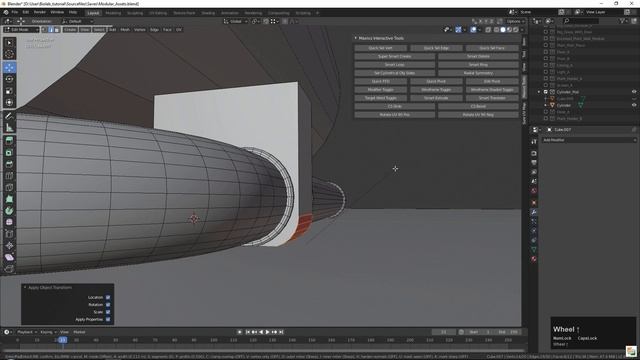The width and height of the screenshot is (640, 360).
Task: Open the Vertex menu in viewport header
Action: (x=140, y=30)
